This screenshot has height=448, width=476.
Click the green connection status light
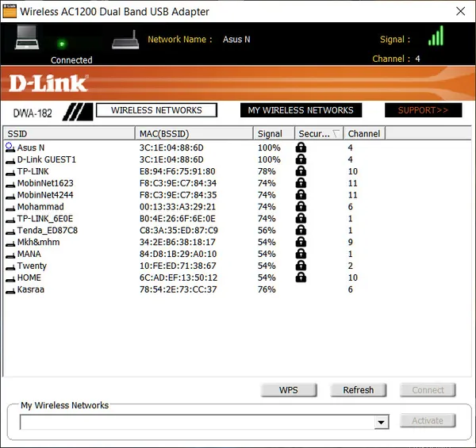tap(62, 44)
